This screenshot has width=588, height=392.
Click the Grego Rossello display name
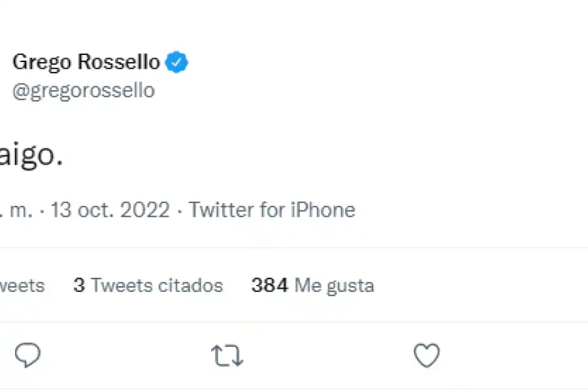pos(85,61)
